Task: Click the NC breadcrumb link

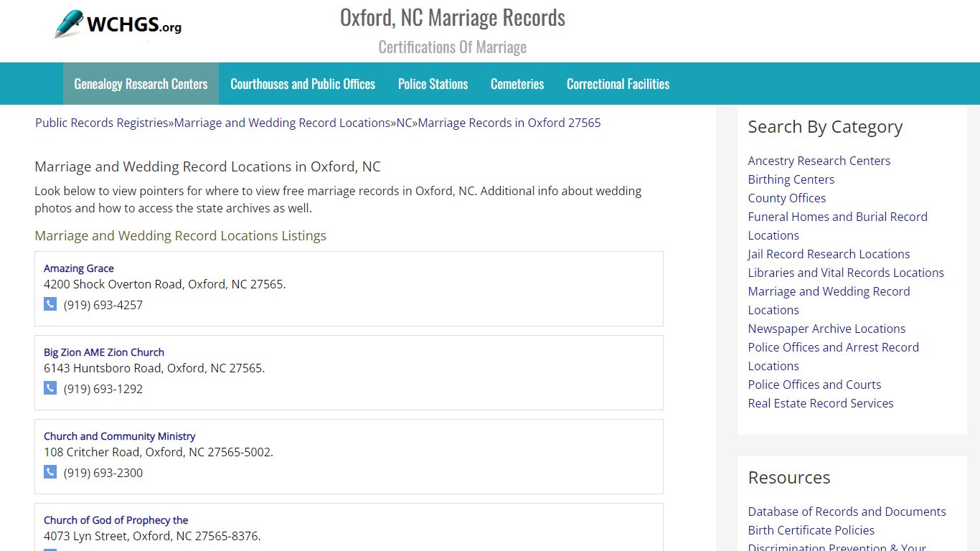Action: coord(404,123)
